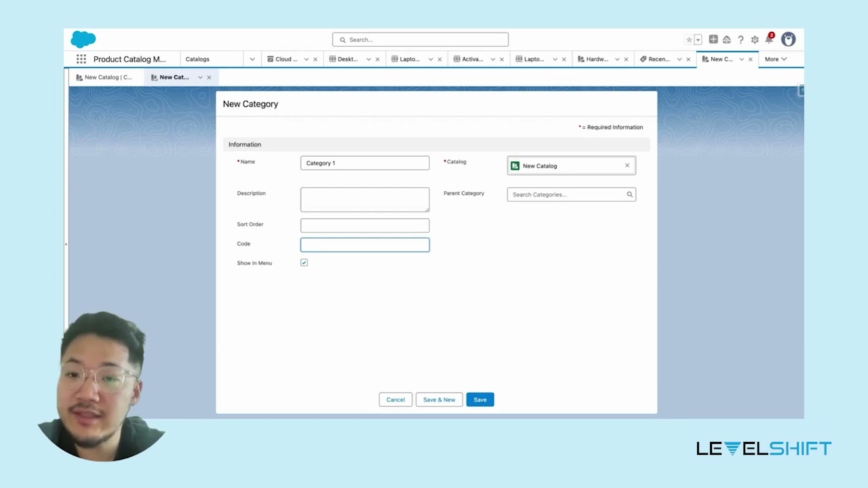This screenshot has height=488, width=868.
Task: Click the magnifier icon in Parent Category field
Action: (629, 195)
